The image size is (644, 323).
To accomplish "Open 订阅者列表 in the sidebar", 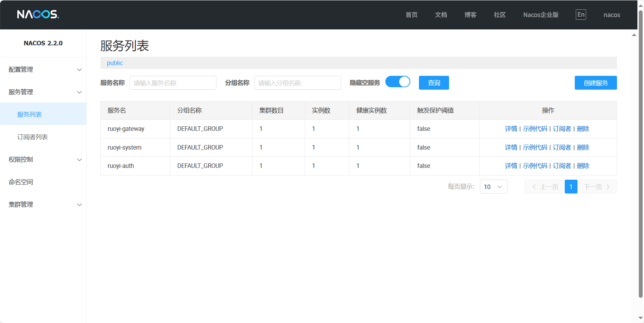I will pos(43,137).
